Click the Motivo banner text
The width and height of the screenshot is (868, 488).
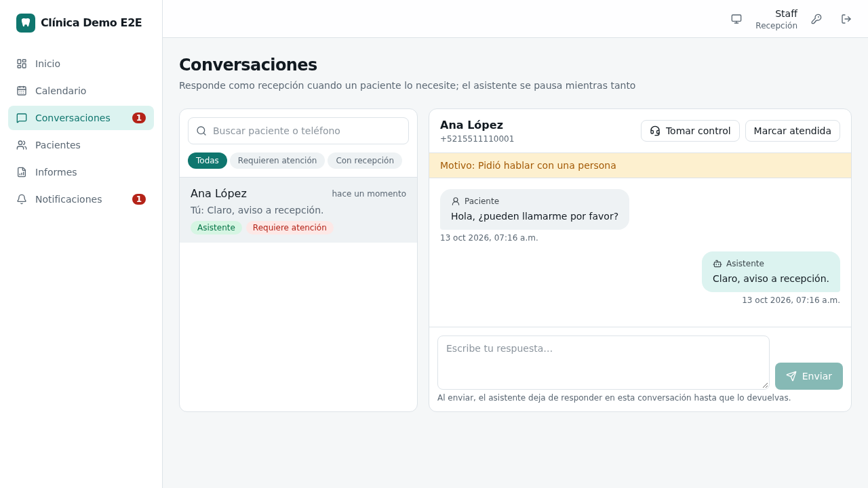528,165
